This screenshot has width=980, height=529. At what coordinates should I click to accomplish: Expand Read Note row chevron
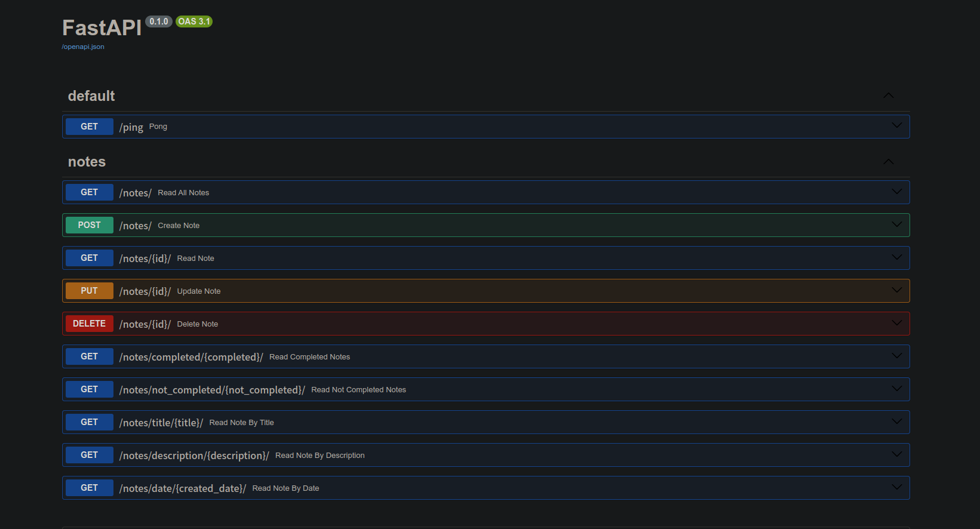897,257
